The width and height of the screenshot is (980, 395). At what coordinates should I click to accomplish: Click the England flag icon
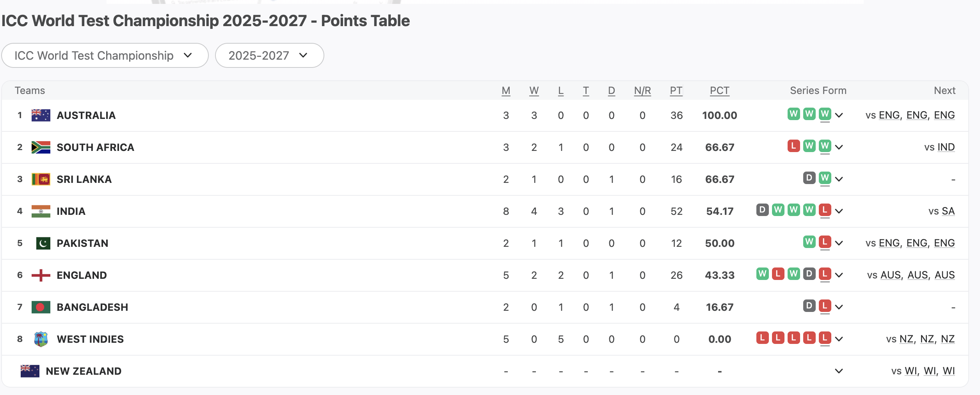[41, 275]
